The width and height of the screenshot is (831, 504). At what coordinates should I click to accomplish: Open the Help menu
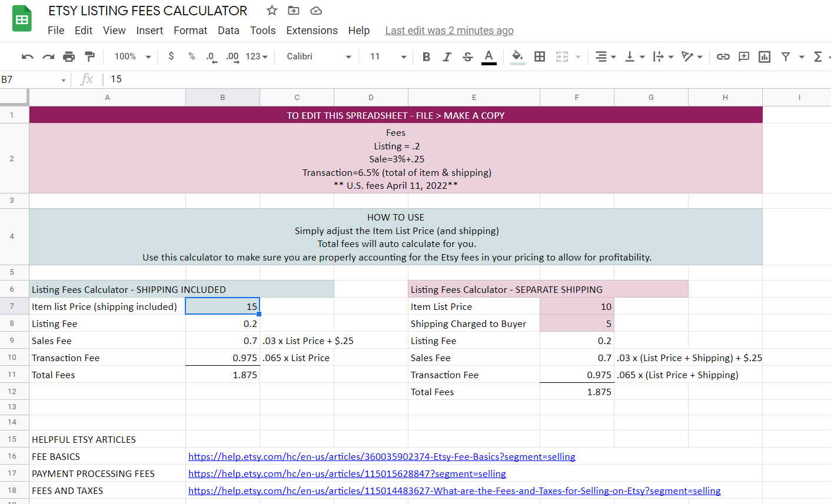358,31
